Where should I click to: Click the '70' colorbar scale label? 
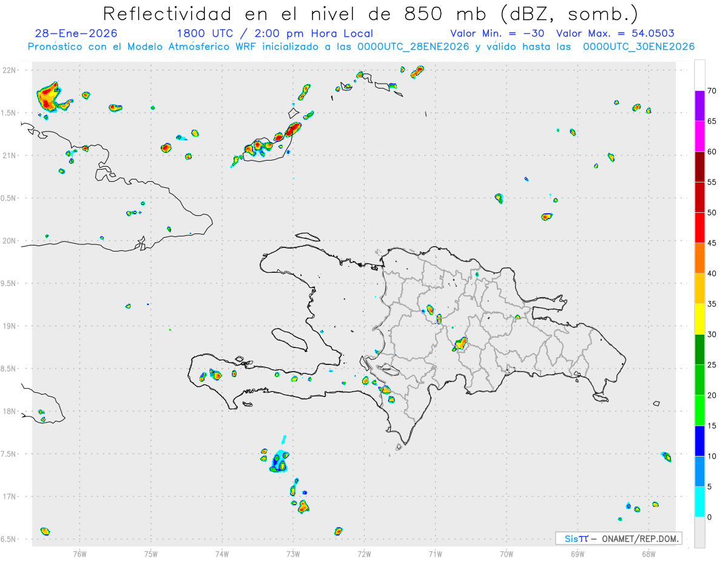712,91
